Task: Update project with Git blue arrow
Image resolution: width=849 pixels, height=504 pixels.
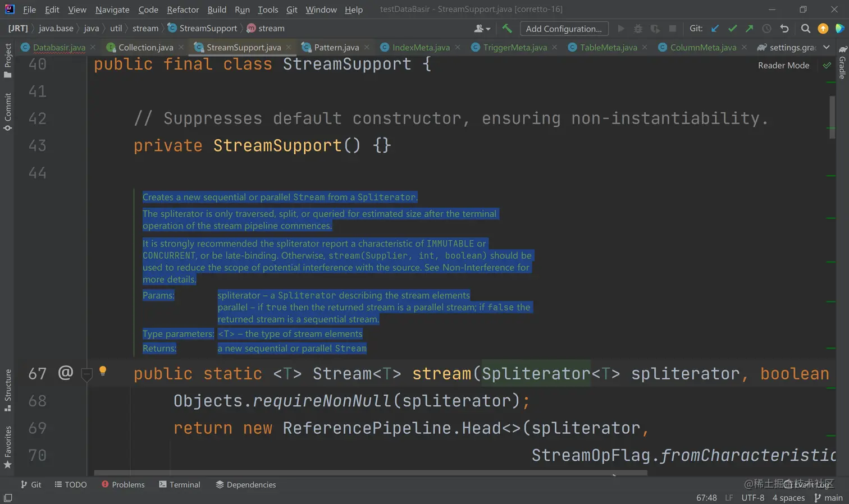Action: tap(715, 28)
